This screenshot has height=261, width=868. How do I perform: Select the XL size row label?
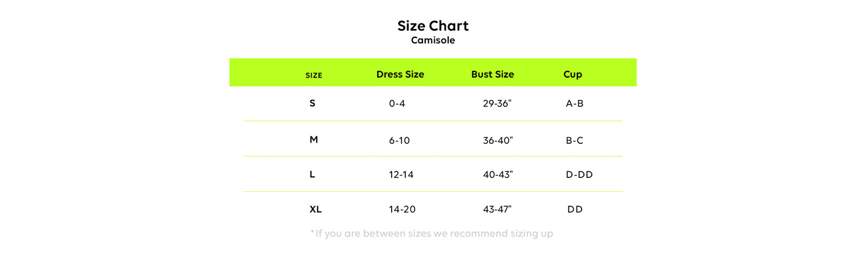click(315, 209)
